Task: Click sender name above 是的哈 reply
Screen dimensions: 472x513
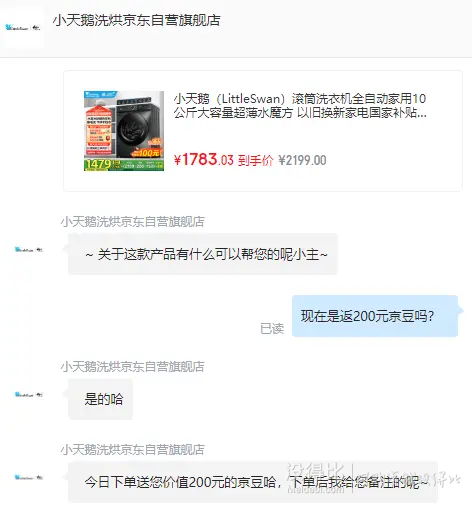Action: (132, 367)
